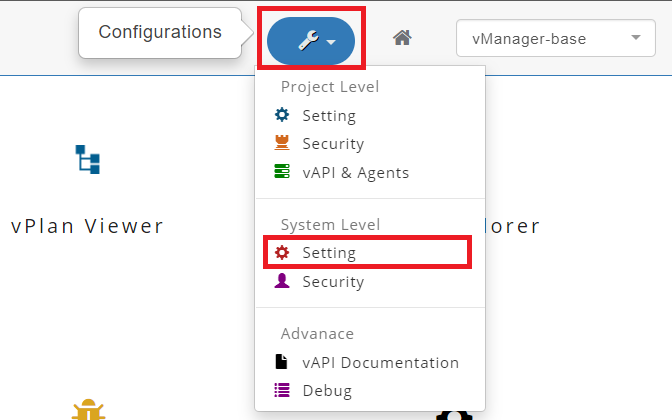Click the System Level Security user icon

[x=282, y=281]
